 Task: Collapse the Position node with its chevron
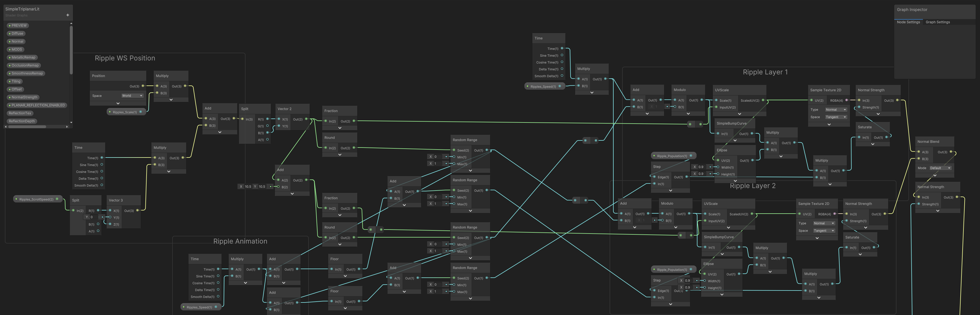(x=118, y=103)
